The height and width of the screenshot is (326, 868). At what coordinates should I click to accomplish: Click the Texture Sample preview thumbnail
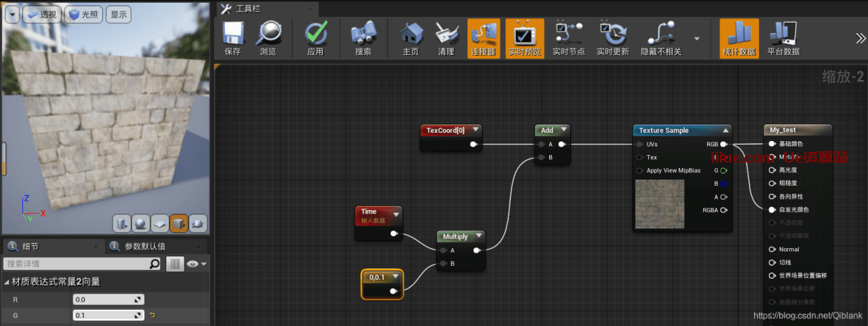click(x=659, y=204)
